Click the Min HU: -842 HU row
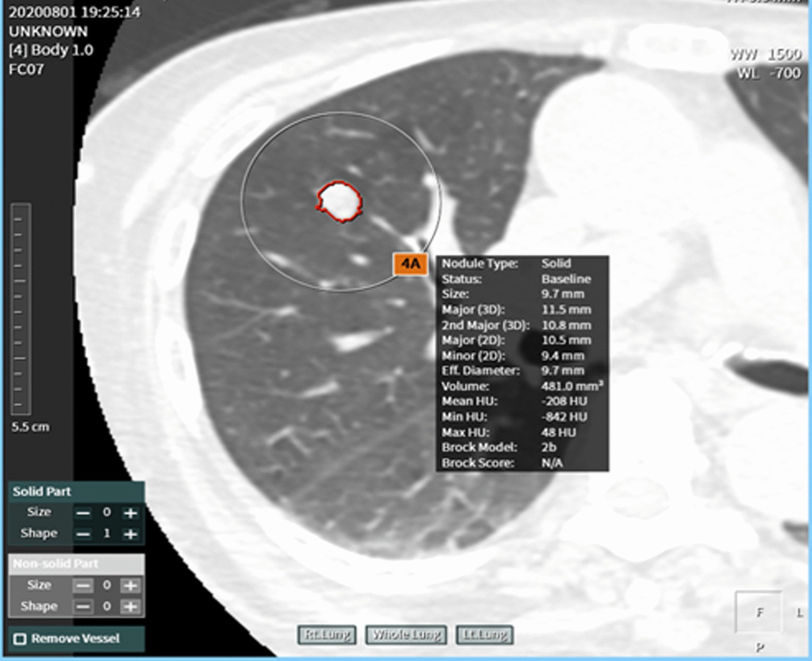 click(522, 417)
